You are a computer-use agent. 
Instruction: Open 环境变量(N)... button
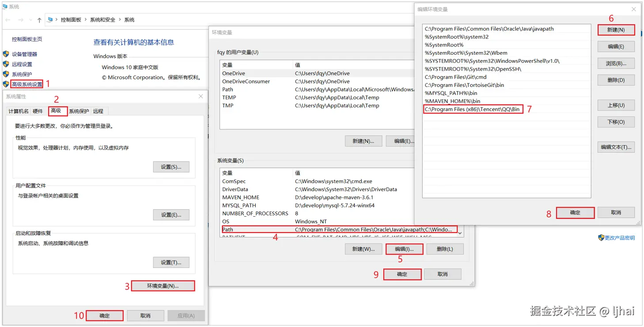point(163,286)
